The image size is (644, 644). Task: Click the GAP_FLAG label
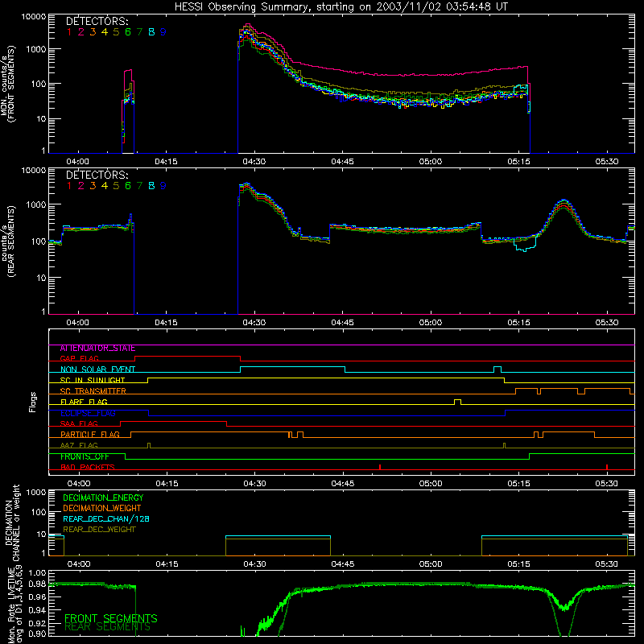(x=79, y=358)
